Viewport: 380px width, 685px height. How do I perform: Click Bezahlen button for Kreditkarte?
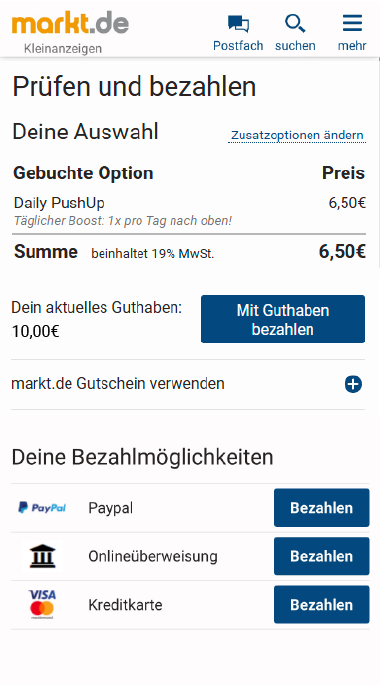[321, 605]
